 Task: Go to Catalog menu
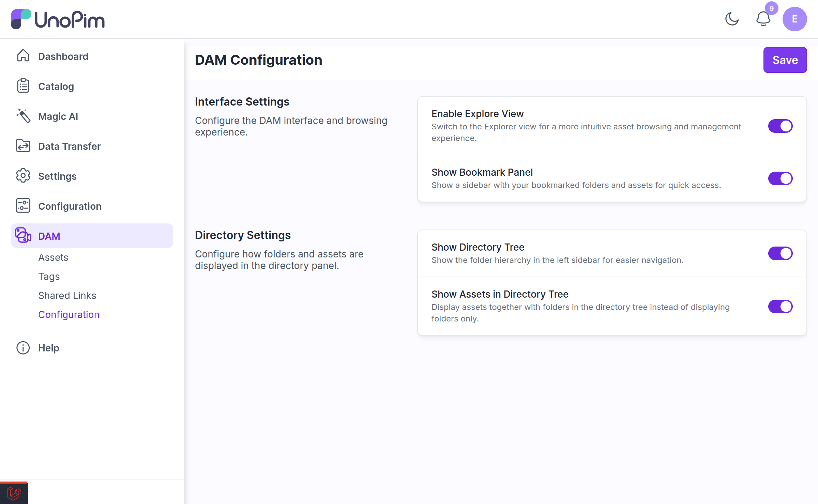click(92, 86)
